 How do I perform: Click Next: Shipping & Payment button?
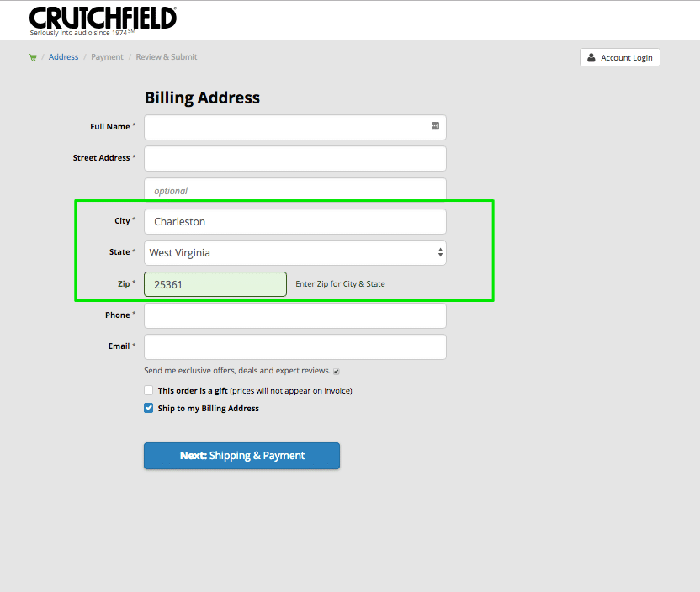click(x=242, y=456)
